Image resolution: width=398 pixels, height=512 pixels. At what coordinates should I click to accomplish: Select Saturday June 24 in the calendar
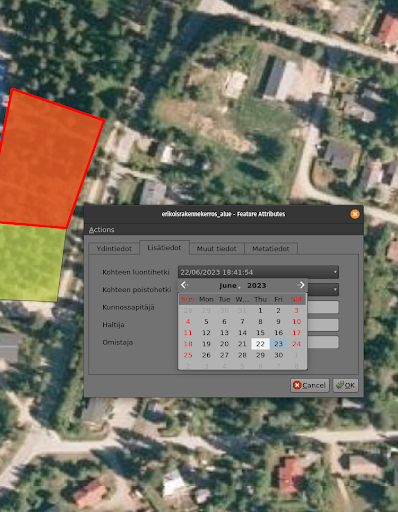[x=296, y=344]
